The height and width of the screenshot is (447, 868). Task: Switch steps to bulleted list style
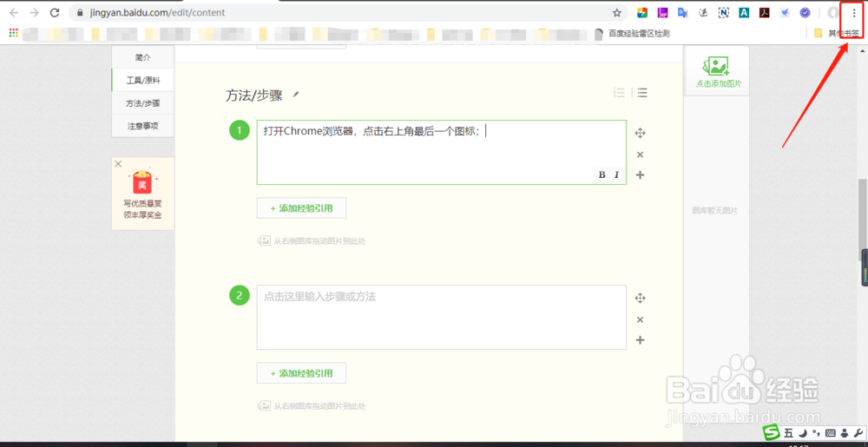(642, 93)
